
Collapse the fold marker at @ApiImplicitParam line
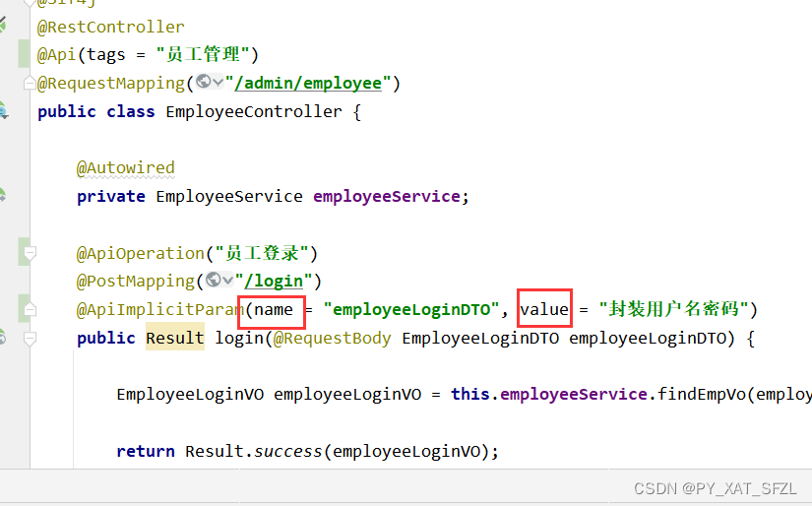(x=30, y=309)
